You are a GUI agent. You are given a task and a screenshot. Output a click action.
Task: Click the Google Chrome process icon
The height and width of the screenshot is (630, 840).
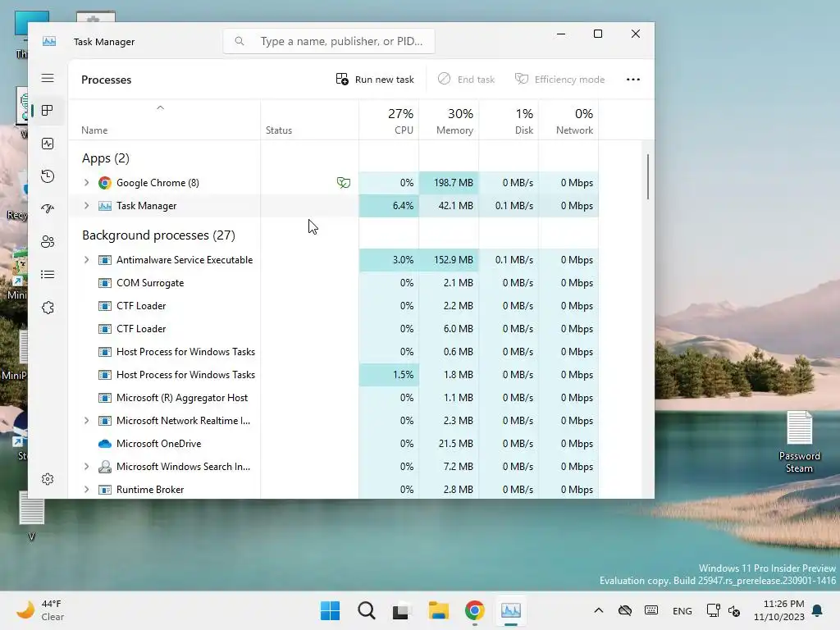point(105,183)
